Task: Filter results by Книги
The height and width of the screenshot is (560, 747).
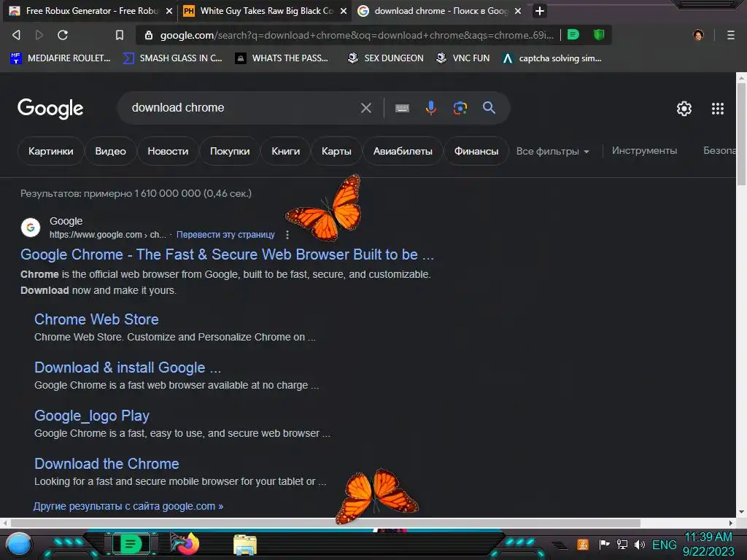Action: pyautogui.click(x=285, y=151)
